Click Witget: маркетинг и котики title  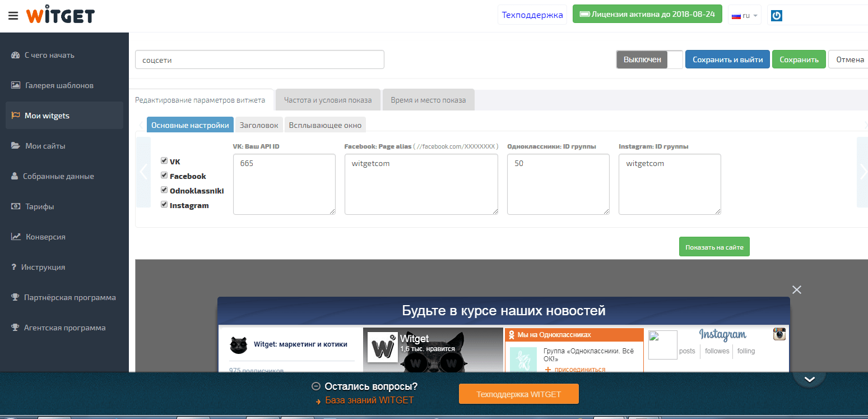[300, 344]
